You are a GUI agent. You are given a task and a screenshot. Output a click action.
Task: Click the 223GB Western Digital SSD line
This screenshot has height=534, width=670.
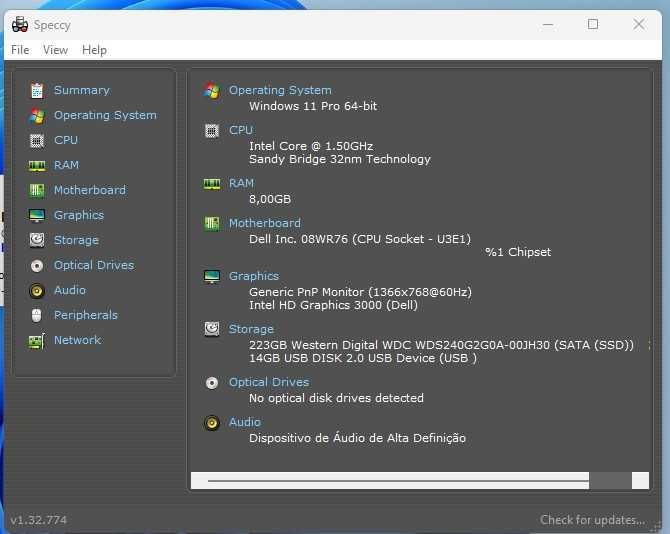tap(441, 345)
